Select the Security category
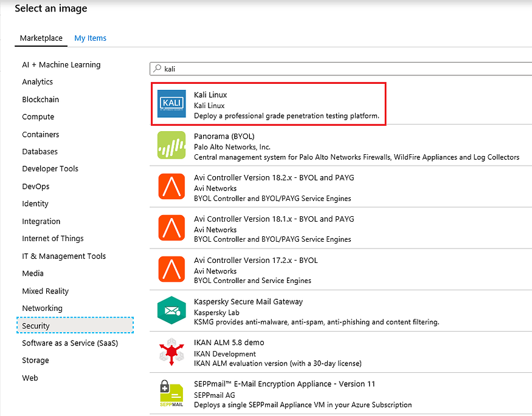 coord(36,326)
